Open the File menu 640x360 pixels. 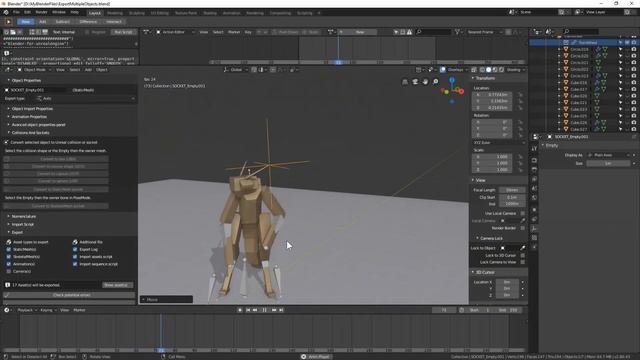coord(16,12)
